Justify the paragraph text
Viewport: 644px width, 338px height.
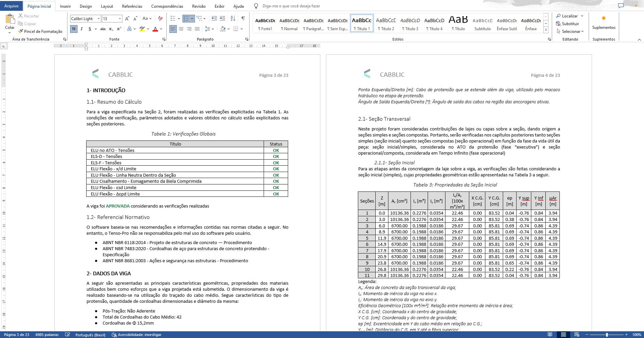tap(197, 29)
